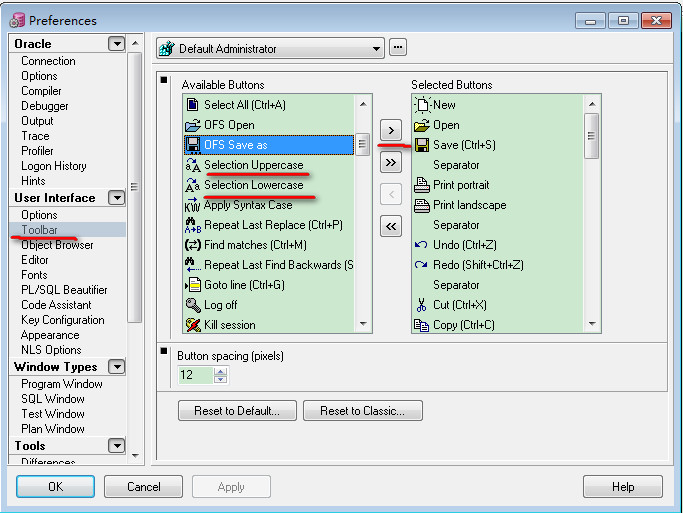The width and height of the screenshot is (683, 513).
Task: Click the Print landscape icon
Action: point(422,205)
